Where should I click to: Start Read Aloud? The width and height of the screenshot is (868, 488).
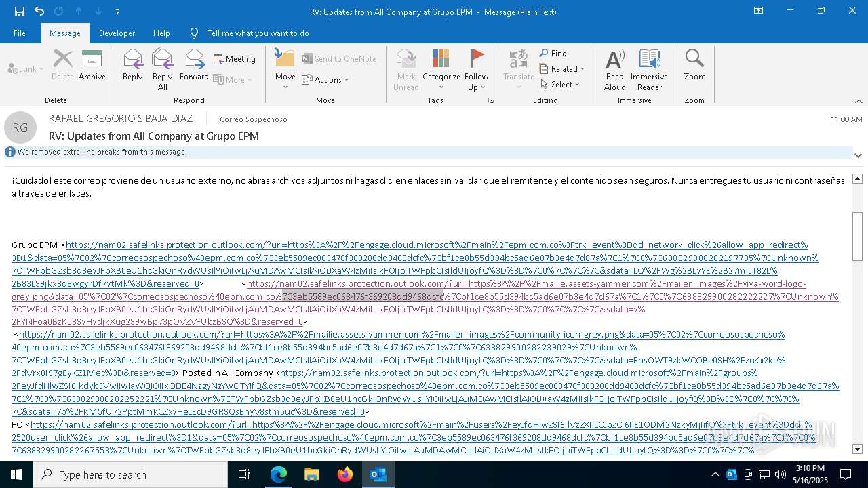(615, 69)
